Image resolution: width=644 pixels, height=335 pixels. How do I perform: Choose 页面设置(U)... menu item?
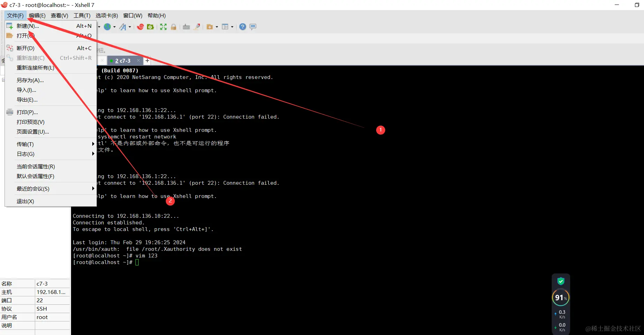(51, 132)
